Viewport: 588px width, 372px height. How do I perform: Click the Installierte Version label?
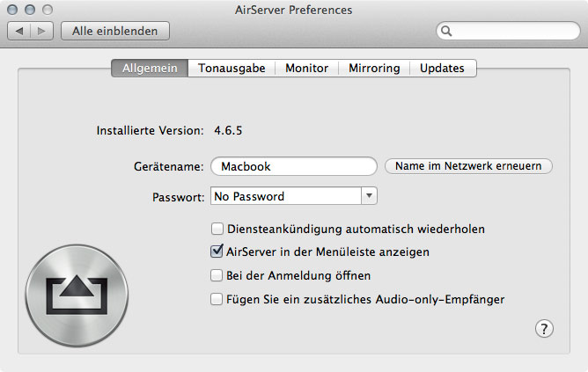pos(150,130)
